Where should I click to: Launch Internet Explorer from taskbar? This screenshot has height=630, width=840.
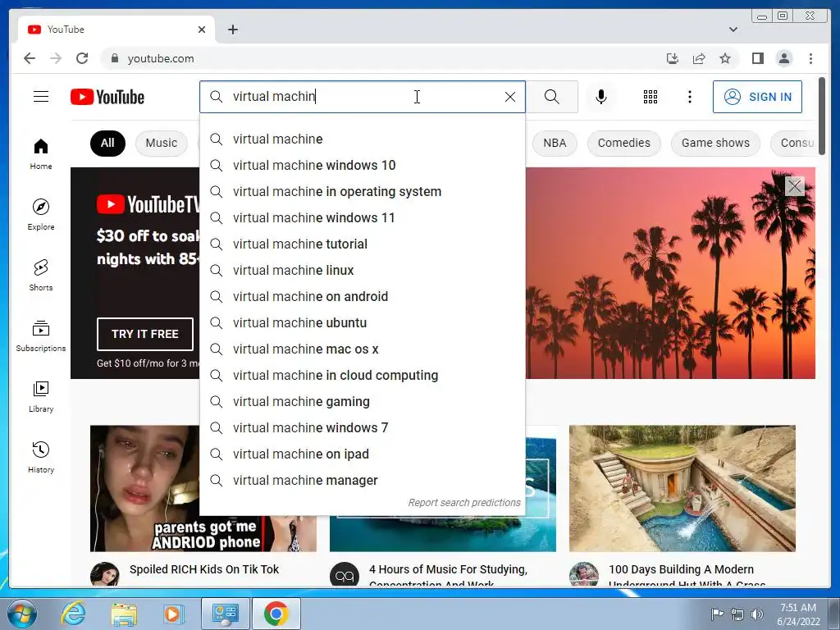coord(72,614)
